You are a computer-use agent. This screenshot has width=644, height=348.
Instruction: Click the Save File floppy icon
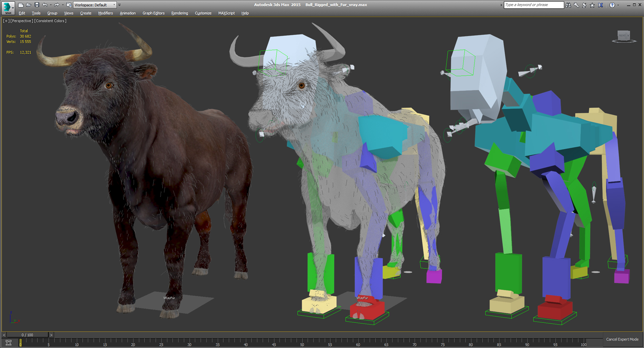(37, 5)
